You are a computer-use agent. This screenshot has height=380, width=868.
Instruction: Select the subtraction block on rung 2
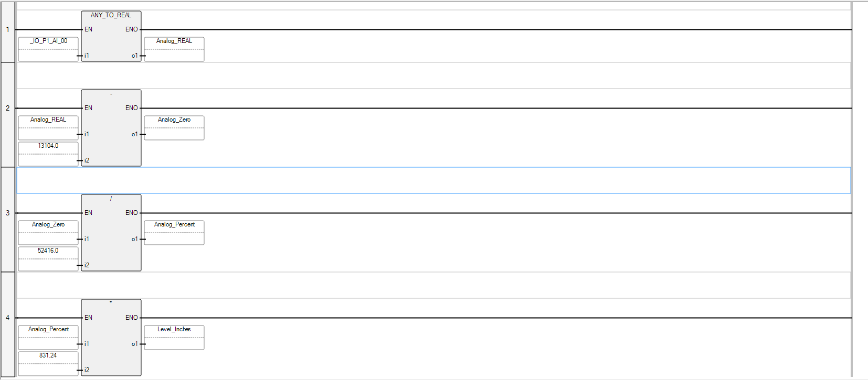click(111, 128)
